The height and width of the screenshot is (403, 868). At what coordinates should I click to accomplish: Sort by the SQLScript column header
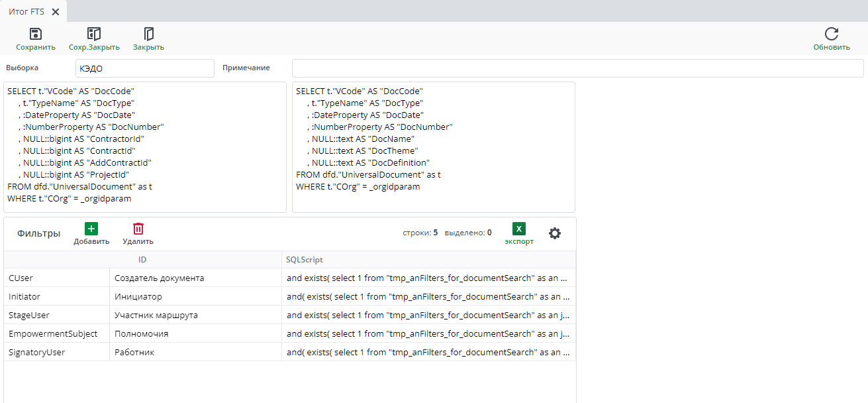(429, 260)
